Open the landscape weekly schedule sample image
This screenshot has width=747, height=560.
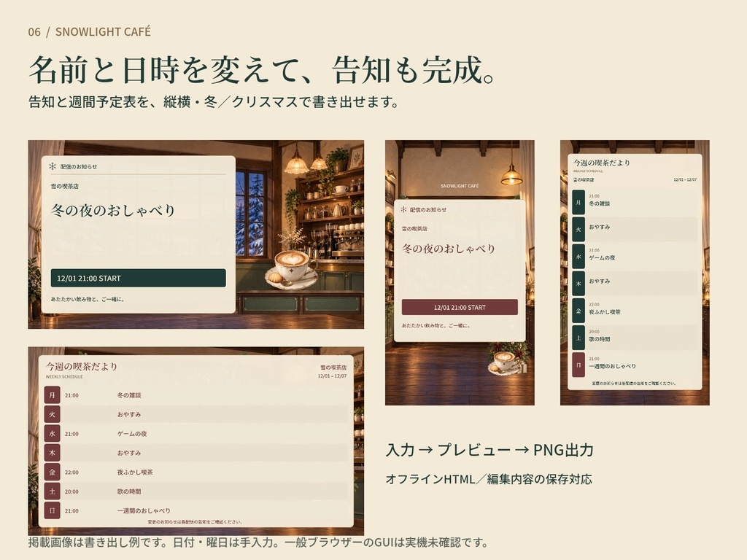pos(196,441)
